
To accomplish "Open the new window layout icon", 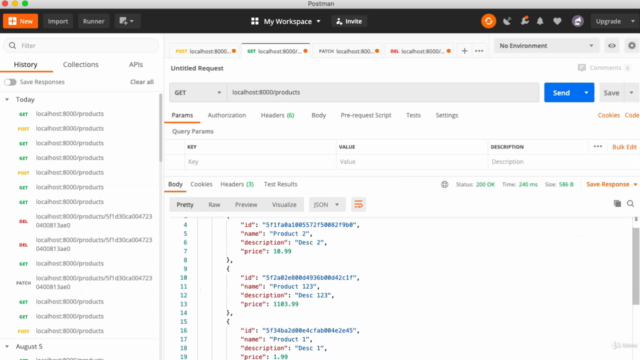I will pos(127,21).
